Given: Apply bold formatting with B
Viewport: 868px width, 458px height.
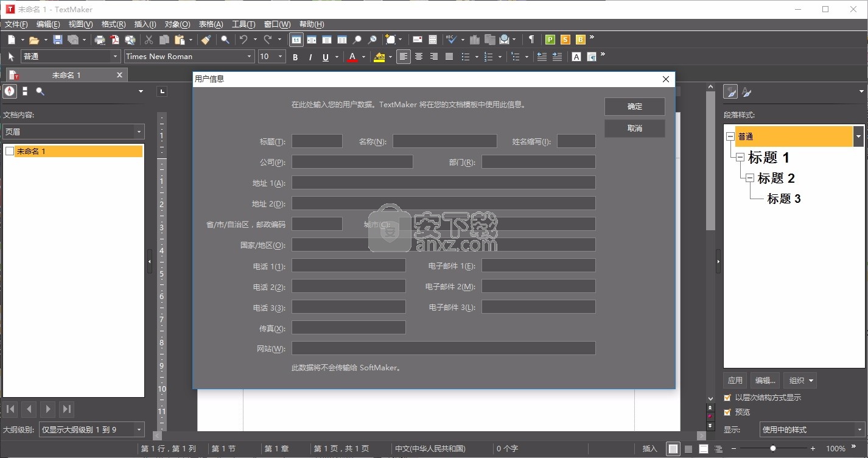Looking at the screenshot, I should pos(295,57).
